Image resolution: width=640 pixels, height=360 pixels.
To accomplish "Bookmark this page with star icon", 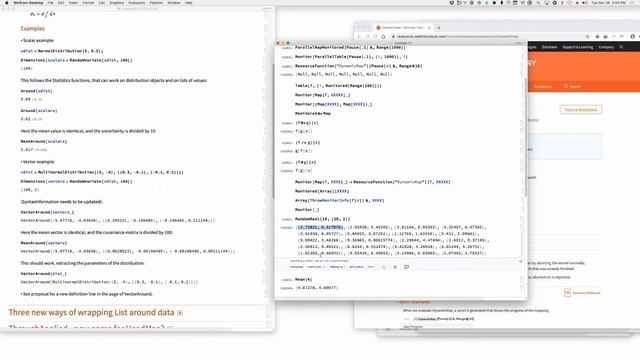I will [587, 36].
